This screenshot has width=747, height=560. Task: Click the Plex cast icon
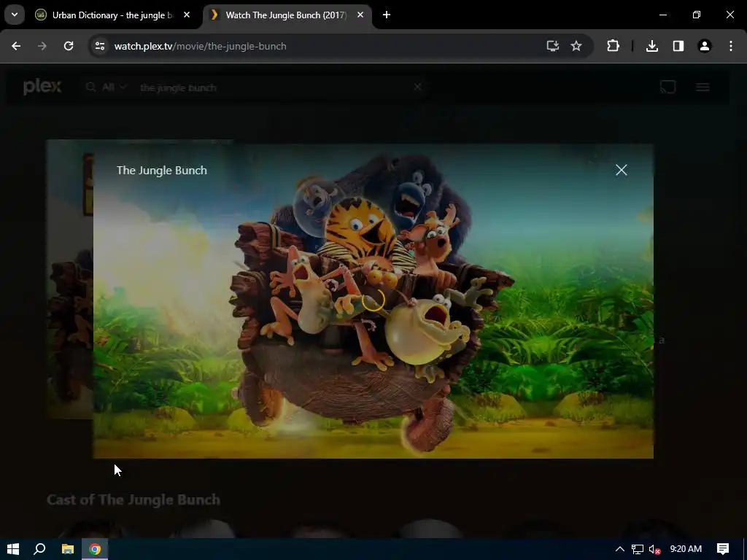[x=667, y=87]
